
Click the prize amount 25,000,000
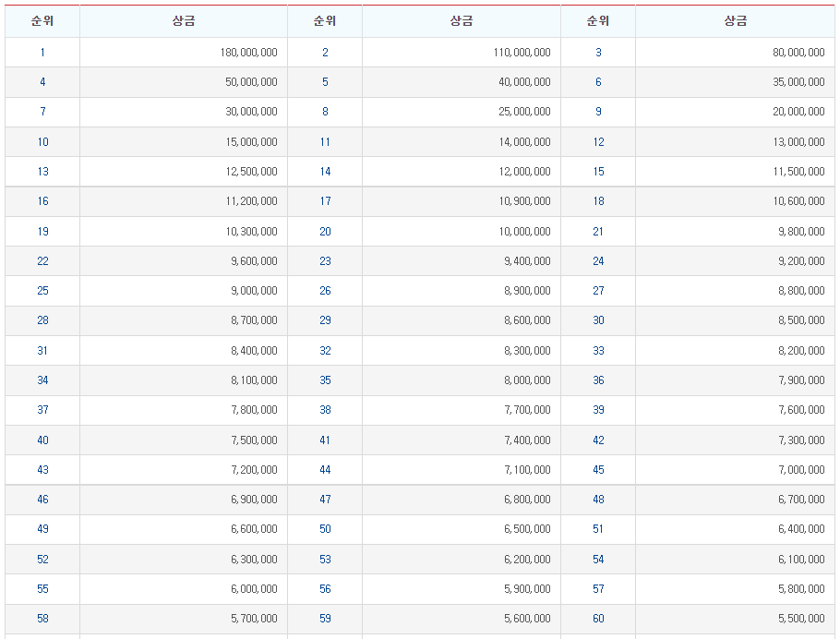pos(524,112)
